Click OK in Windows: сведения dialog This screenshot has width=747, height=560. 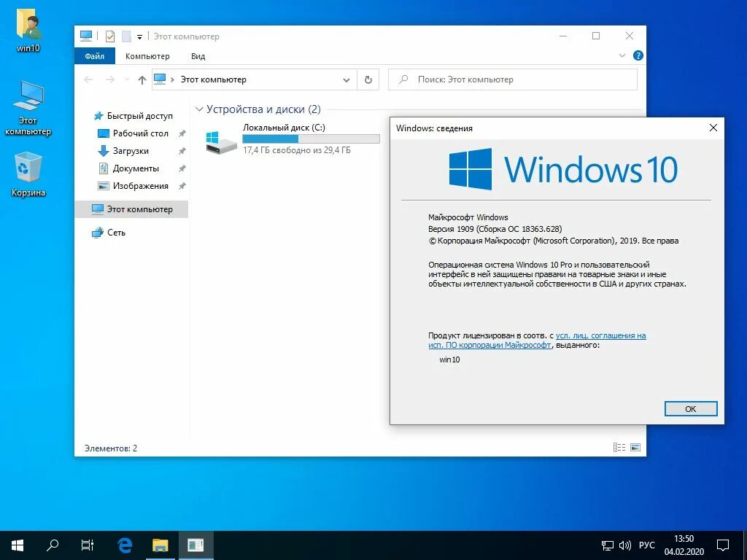(x=691, y=408)
